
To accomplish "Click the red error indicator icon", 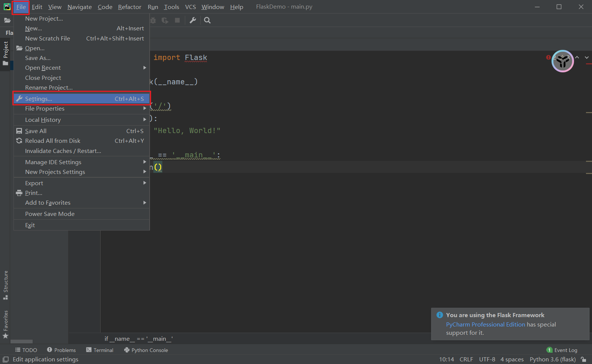I will [549, 57].
